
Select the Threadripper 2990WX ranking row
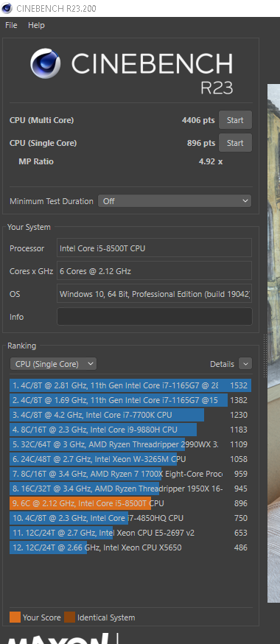click(x=130, y=444)
